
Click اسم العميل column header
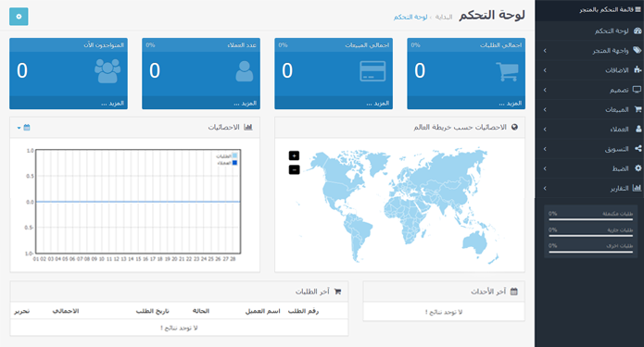pyautogui.click(x=263, y=311)
